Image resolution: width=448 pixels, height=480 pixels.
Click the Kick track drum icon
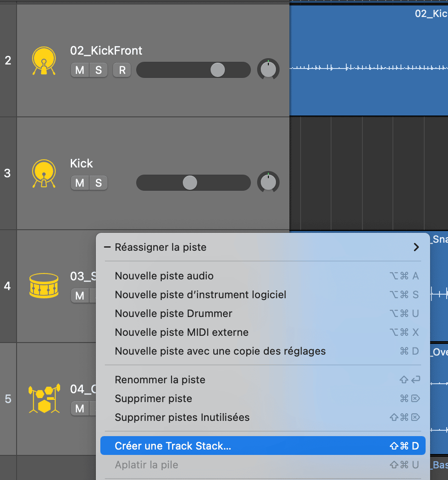(x=44, y=174)
